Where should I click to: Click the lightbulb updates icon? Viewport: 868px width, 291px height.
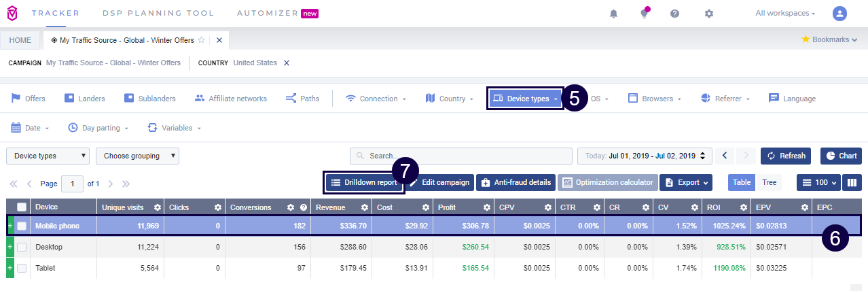click(x=644, y=14)
